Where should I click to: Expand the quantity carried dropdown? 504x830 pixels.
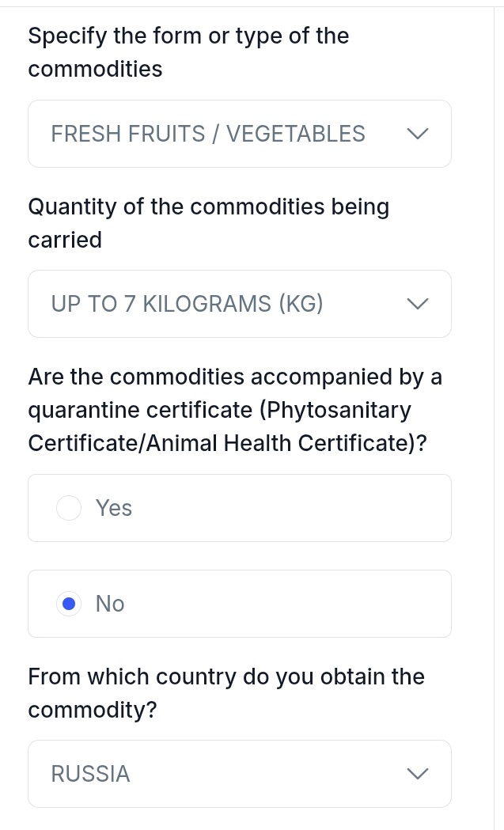[x=239, y=304]
